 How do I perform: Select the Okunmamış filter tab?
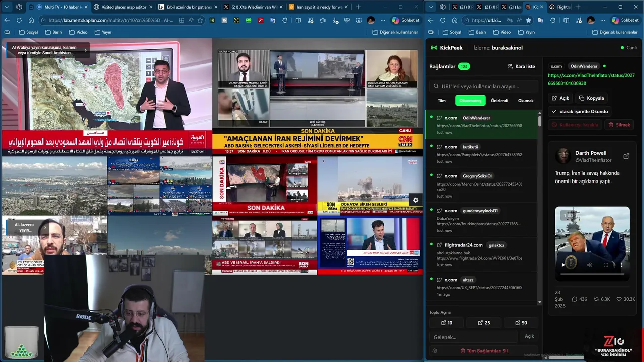(x=470, y=101)
